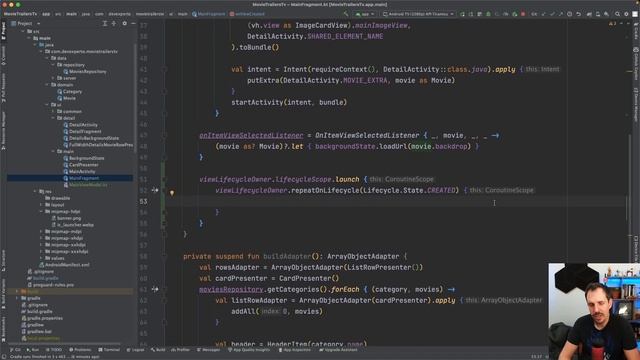
Task: Open proguard-rules.pro in the project tree
Action: click(51, 284)
